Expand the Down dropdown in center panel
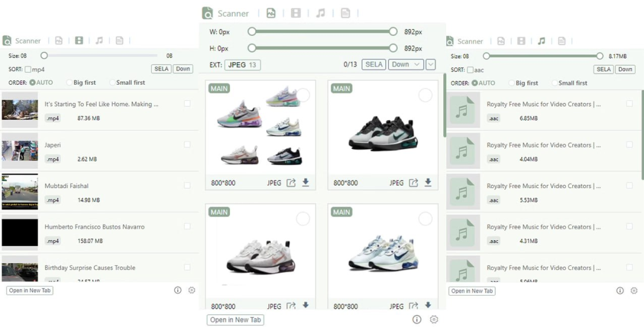Viewport: 644px width, 331px height. pos(406,64)
